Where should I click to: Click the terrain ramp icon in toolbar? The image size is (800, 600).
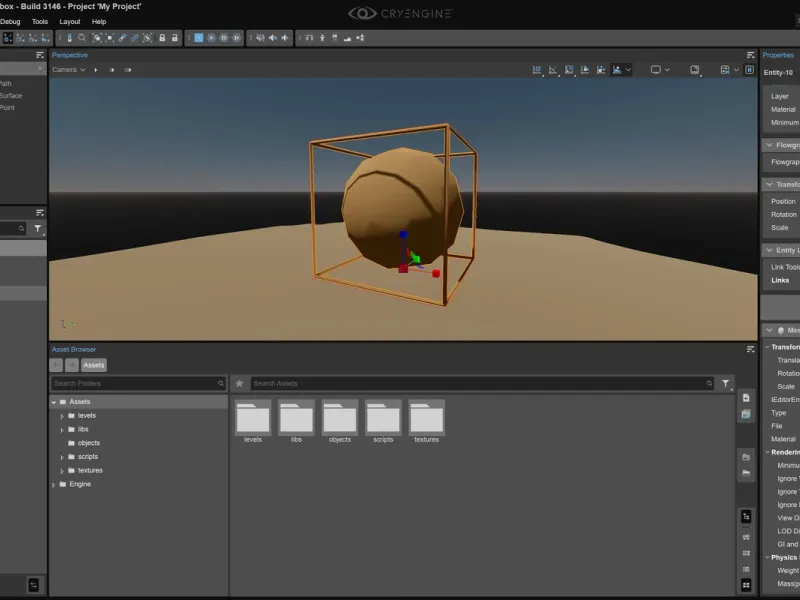click(x=347, y=38)
